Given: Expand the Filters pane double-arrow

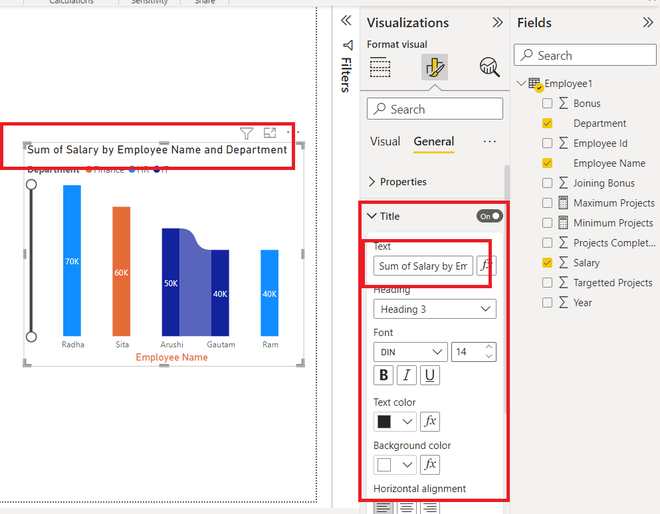Looking at the screenshot, I should (x=346, y=20).
